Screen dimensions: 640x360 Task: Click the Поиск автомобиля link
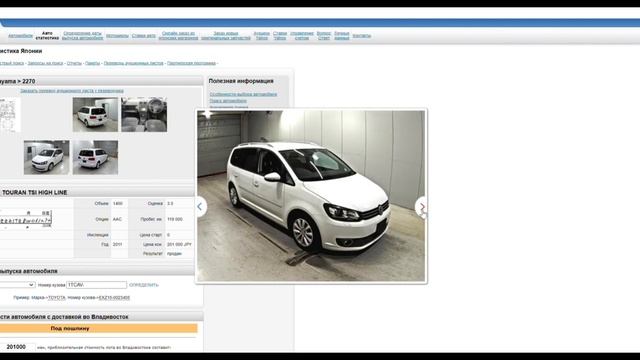click(228, 101)
